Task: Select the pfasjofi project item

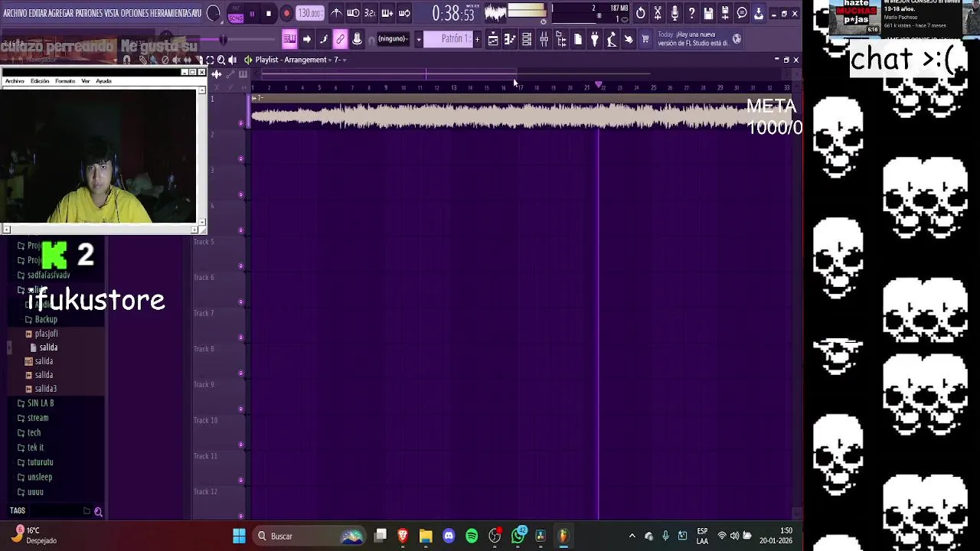Action: 41,334
